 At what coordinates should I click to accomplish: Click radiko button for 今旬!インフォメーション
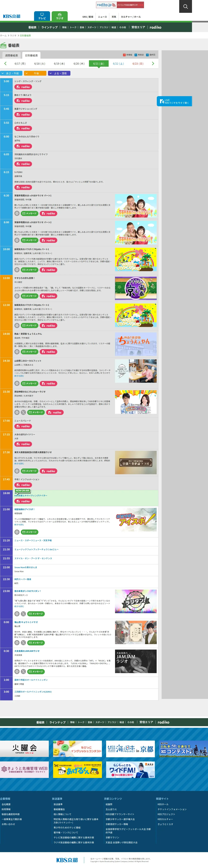click(x=23, y=485)
